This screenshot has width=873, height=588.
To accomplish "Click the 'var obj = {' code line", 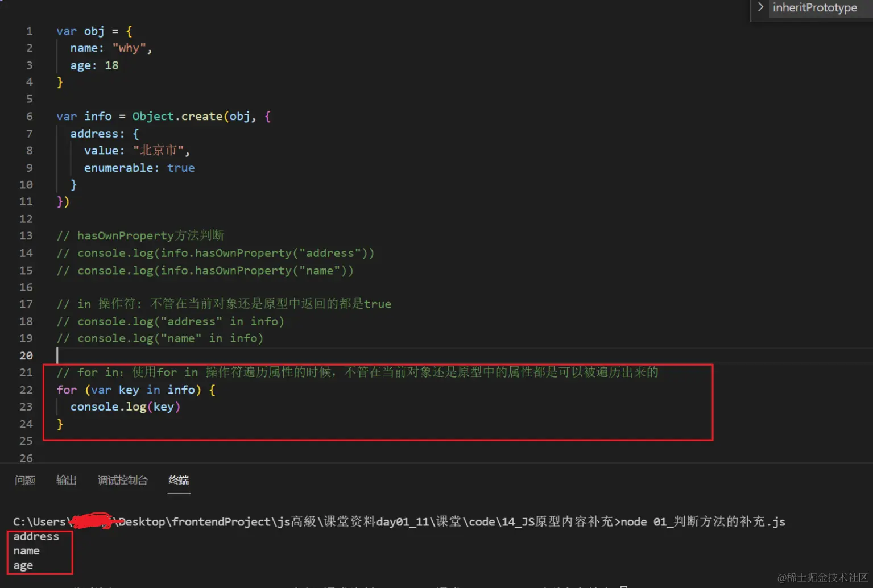I will (94, 31).
